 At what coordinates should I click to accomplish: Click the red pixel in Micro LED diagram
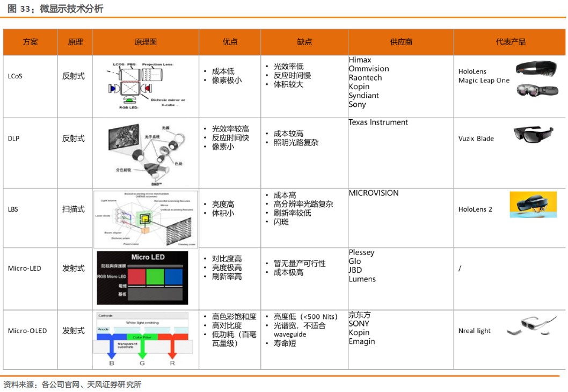136,277
